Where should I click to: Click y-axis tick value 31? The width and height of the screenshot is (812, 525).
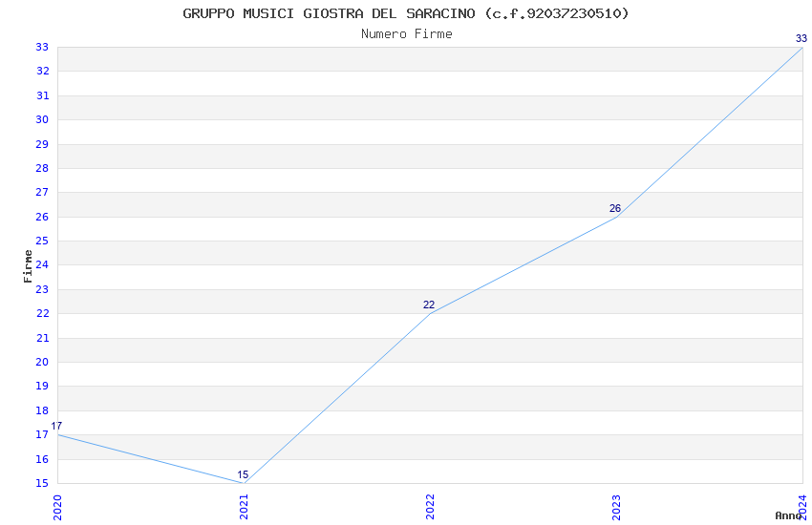42,95
